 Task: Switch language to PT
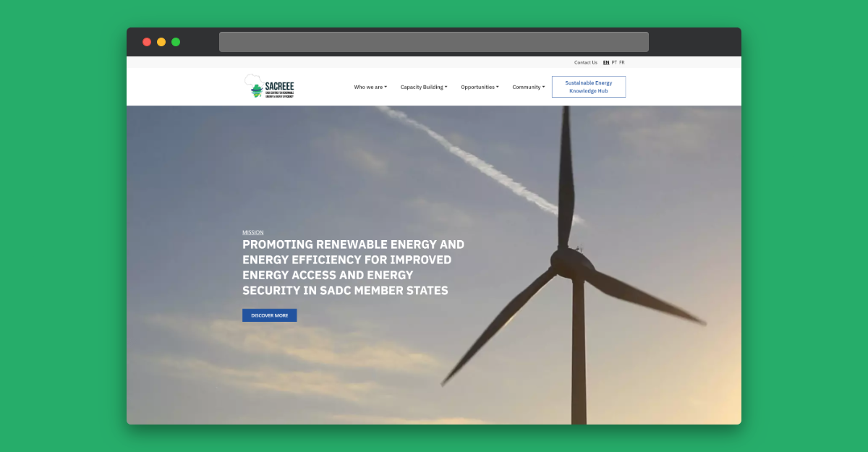click(614, 62)
